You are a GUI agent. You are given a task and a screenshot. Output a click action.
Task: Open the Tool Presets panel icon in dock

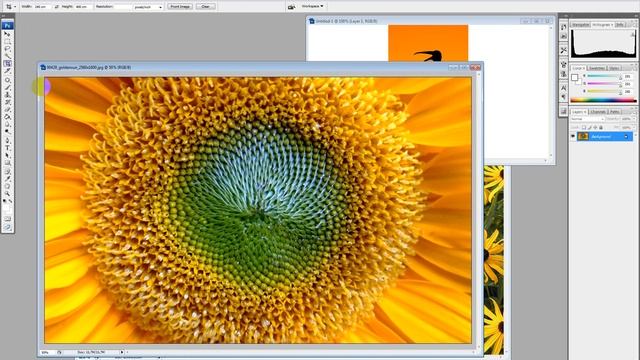pos(564,50)
